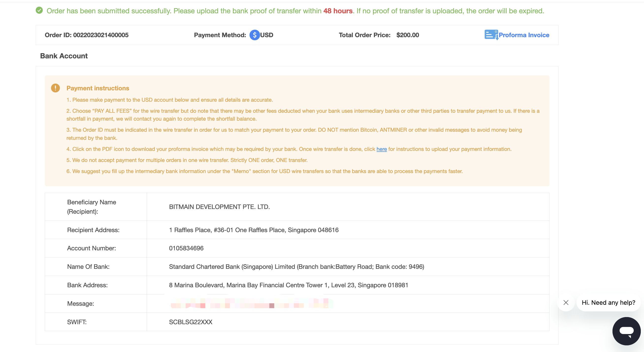Click instruction 2 about PAY ALL FEES
644x352 pixels.
[303, 115]
